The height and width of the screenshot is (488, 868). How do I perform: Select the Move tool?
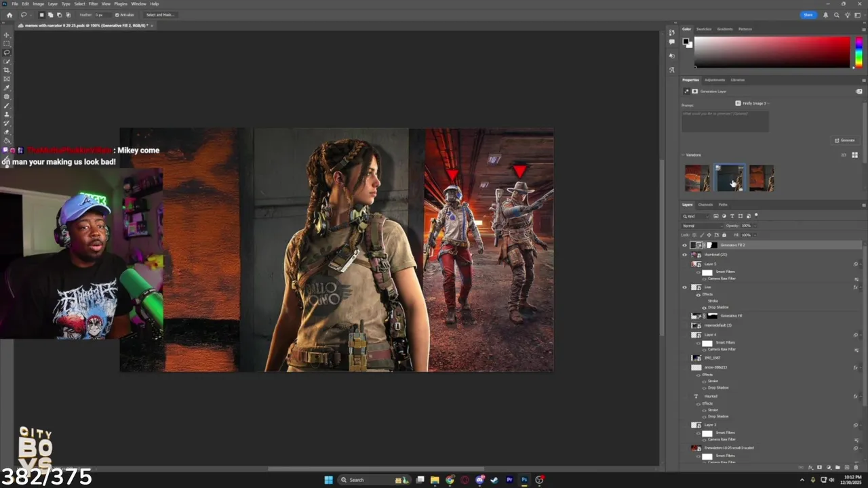tap(7, 35)
